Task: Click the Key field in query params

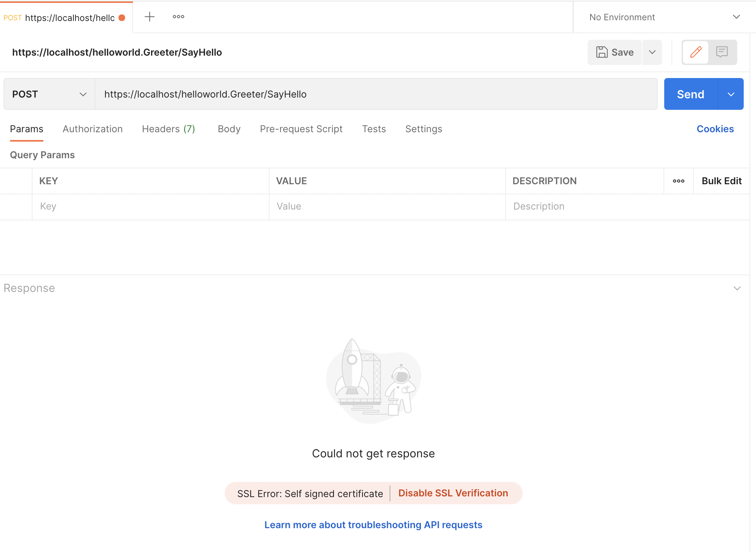Action: [150, 206]
